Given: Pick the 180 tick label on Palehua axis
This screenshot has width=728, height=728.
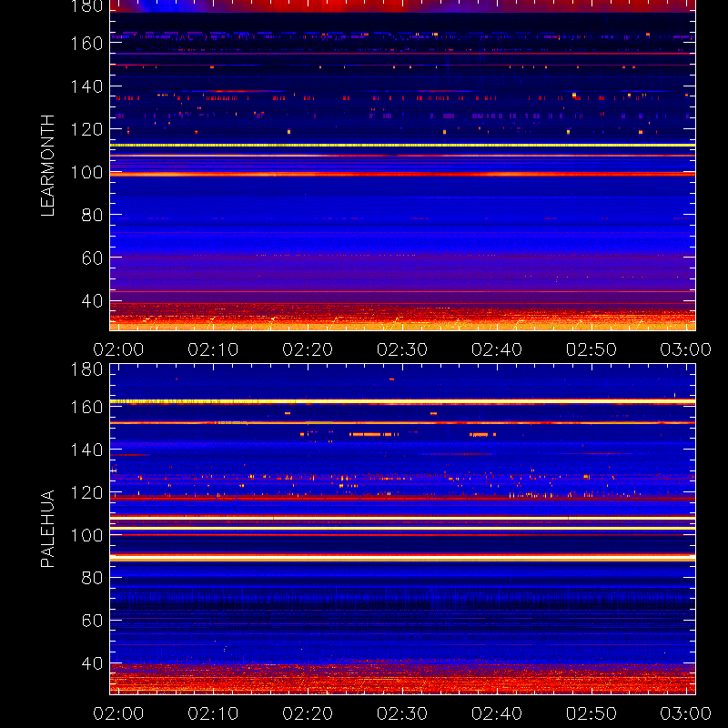Looking at the screenshot, I should point(86,369).
